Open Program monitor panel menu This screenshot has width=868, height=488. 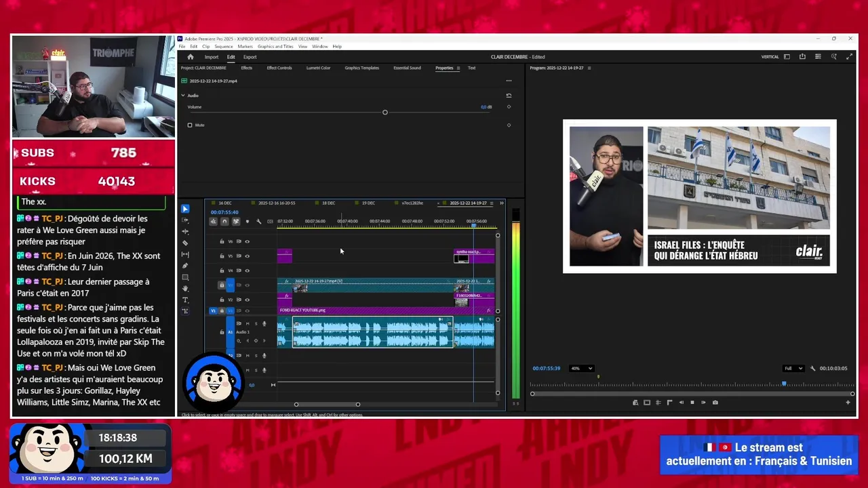tap(589, 68)
